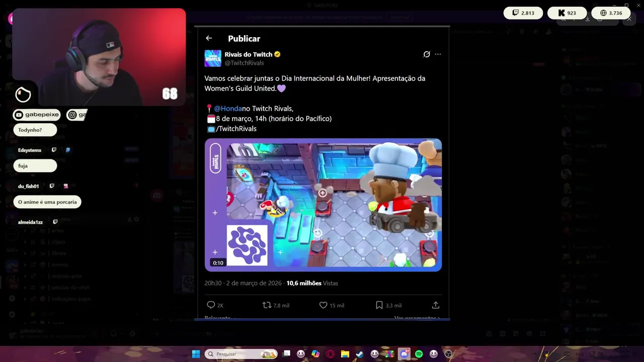
Task: Open Steam from the taskbar
Action: (360, 354)
